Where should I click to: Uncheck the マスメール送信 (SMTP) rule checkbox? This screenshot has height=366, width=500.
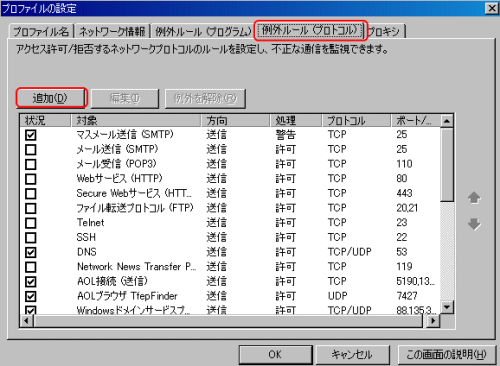pyautogui.click(x=31, y=135)
